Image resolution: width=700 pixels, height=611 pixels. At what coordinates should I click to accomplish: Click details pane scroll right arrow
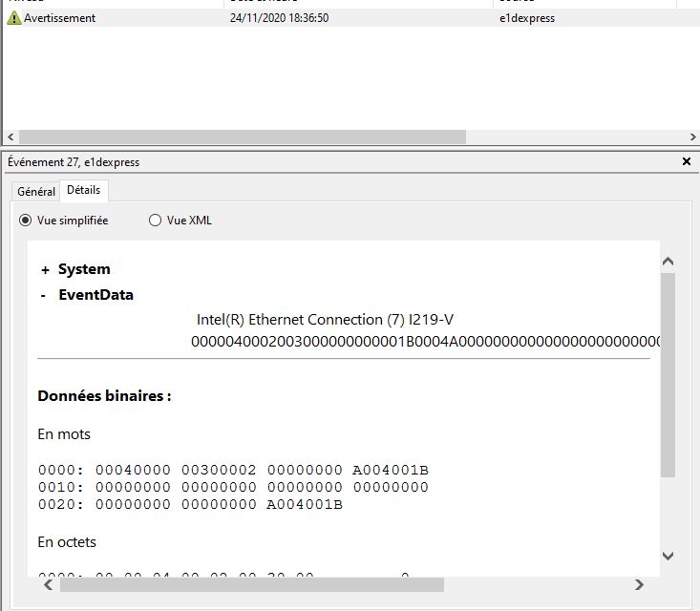[x=639, y=584]
